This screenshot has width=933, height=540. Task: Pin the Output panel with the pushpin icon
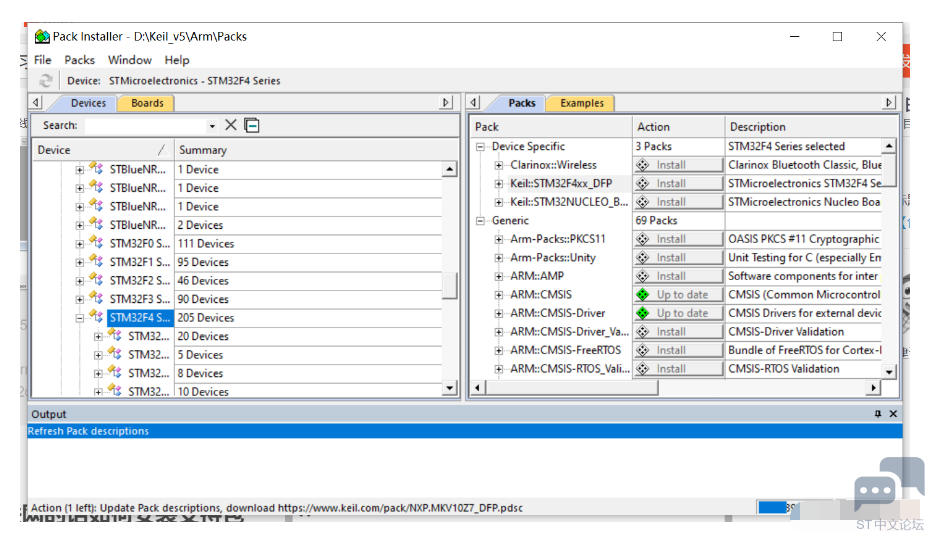coord(878,414)
